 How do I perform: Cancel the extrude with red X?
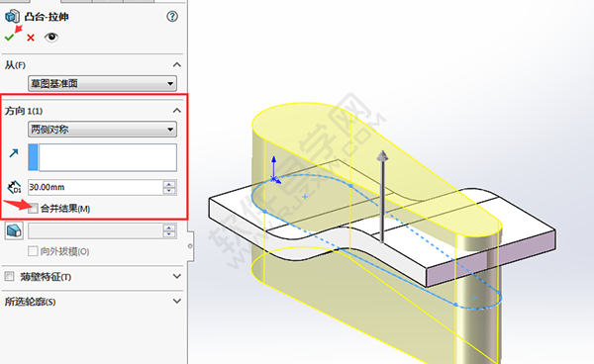pyautogui.click(x=31, y=38)
